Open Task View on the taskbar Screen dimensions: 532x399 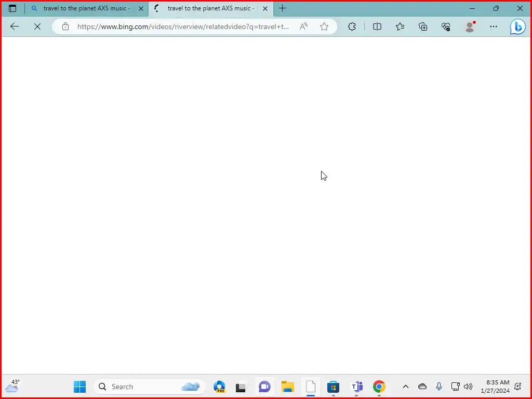tap(241, 387)
